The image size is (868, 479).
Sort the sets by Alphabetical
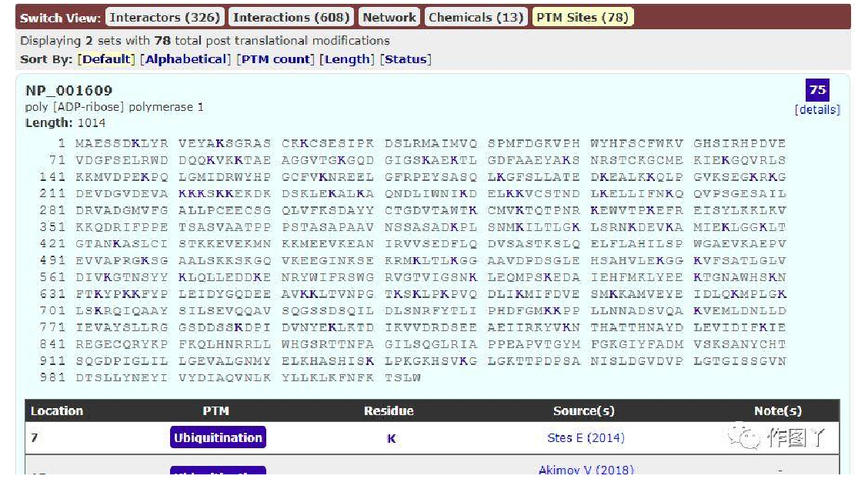185,59
